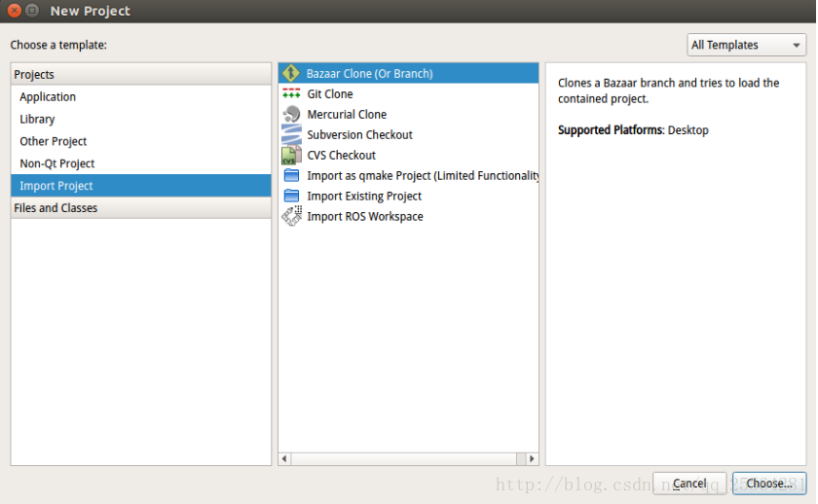Click the Projects section header
The height and width of the screenshot is (504, 818).
(141, 75)
